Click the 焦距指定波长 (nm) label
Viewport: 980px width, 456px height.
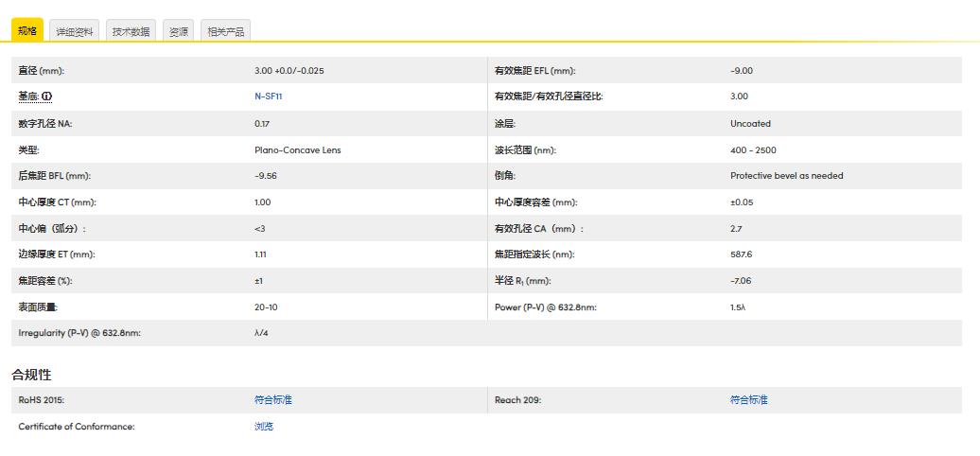[x=534, y=254]
